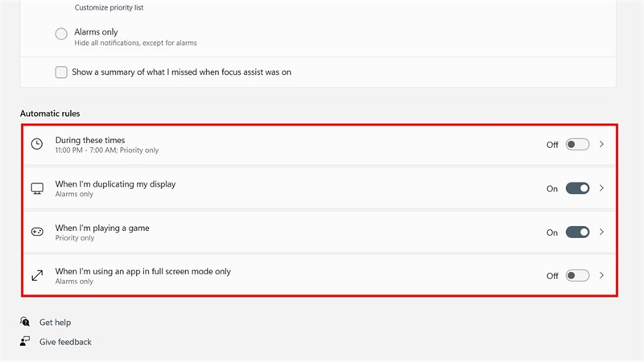The width and height of the screenshot is (644, 362).
Task: Click the full screen arrows icon
Action: [37, 276]
